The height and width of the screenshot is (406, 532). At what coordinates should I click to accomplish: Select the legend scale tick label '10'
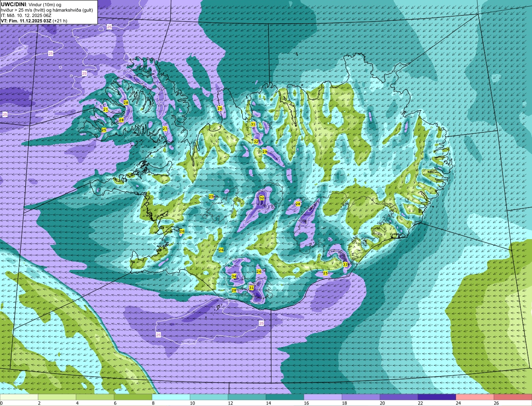[x=192, y=403]
